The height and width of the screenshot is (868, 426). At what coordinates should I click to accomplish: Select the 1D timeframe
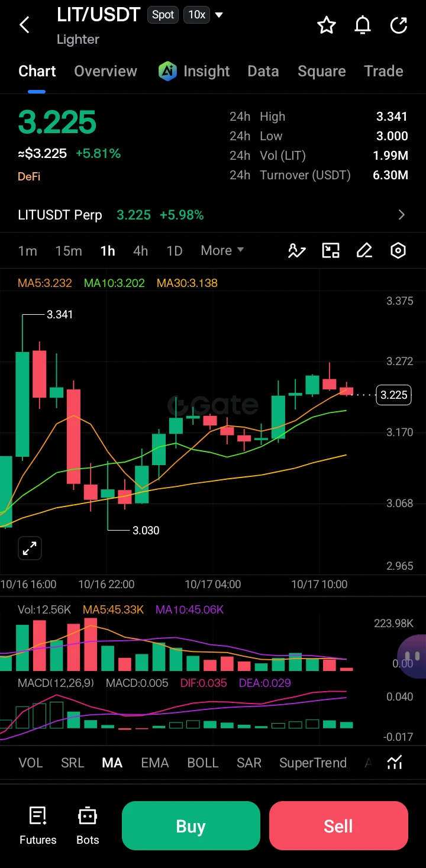175,251
